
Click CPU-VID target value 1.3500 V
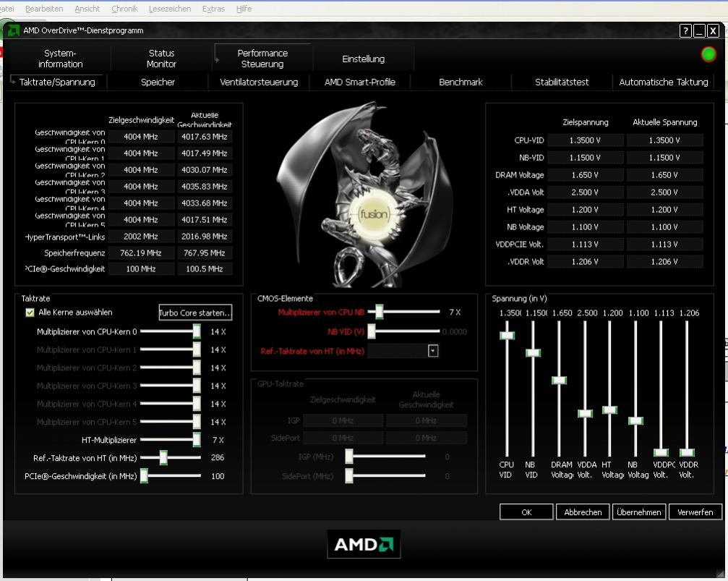coord(585,140)
